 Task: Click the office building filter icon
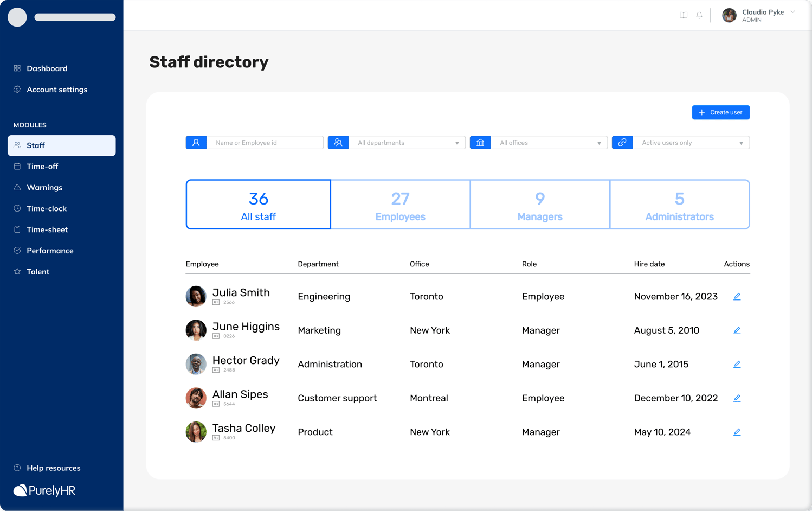pyautogui.click(x=480, y=143)
